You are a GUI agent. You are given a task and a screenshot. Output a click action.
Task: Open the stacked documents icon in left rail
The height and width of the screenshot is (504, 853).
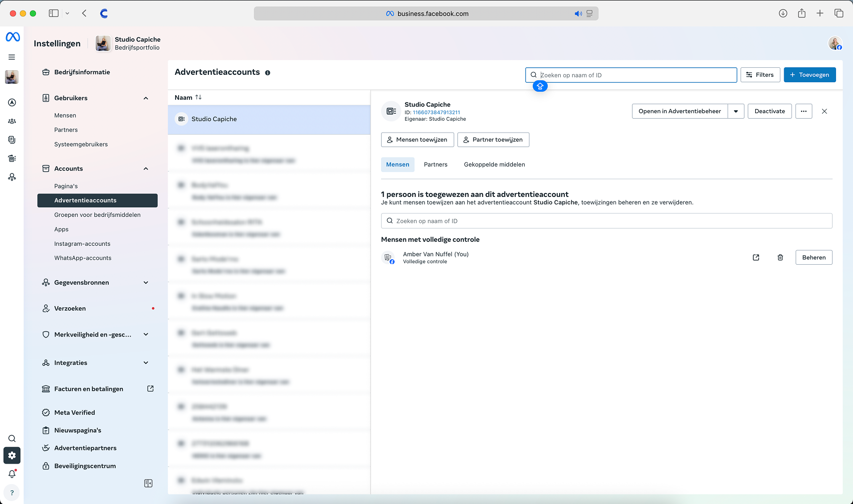click(12, 140)
